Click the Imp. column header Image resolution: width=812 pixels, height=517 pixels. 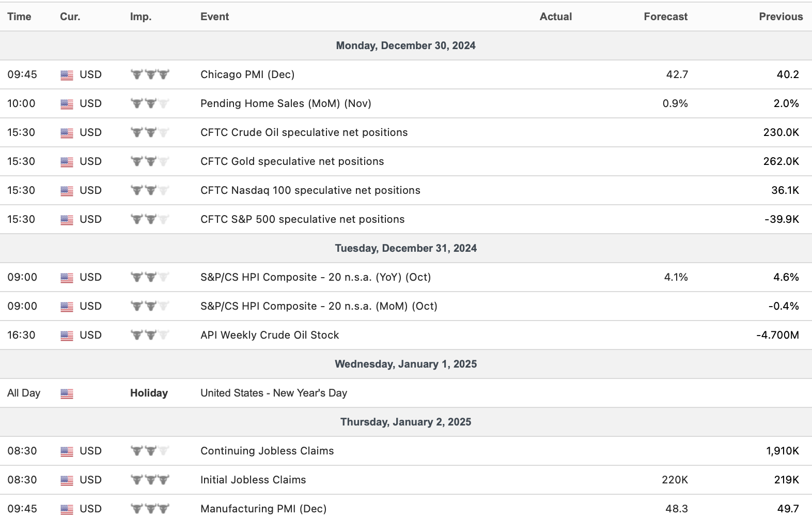tap(140, 17)
